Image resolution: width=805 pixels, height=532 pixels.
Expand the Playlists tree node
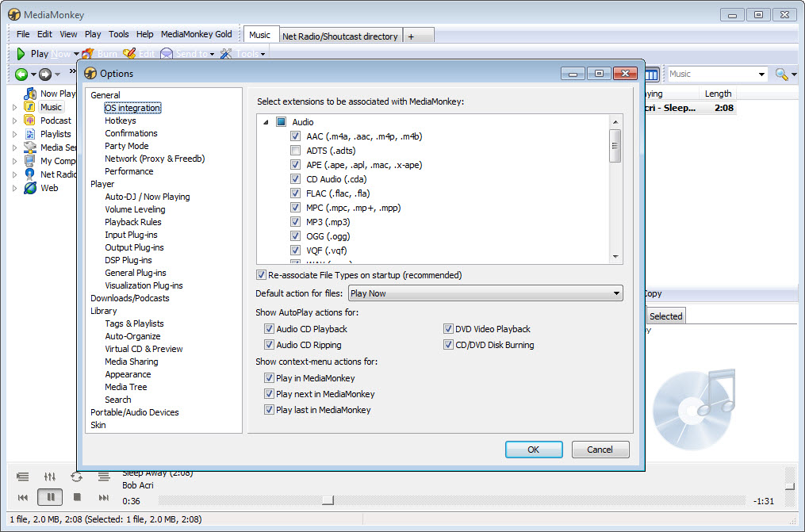[14, 134]
